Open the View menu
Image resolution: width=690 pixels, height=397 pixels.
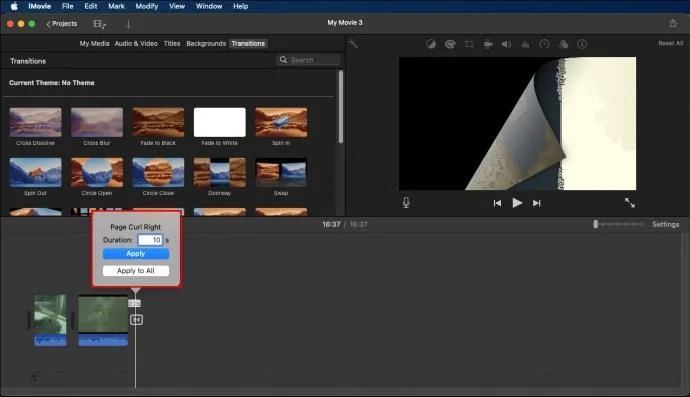(x=177, y=6)
